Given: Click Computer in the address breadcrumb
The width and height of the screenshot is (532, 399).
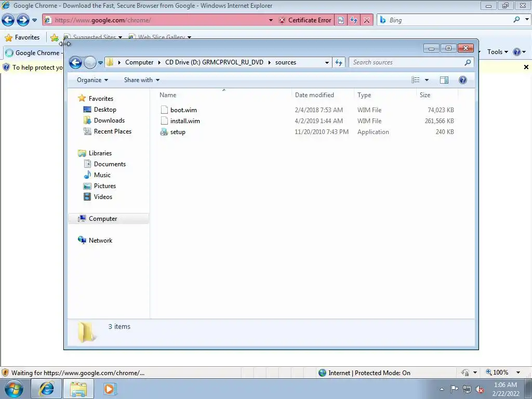Looking at the screenshot, I should [x=139, y=62].
